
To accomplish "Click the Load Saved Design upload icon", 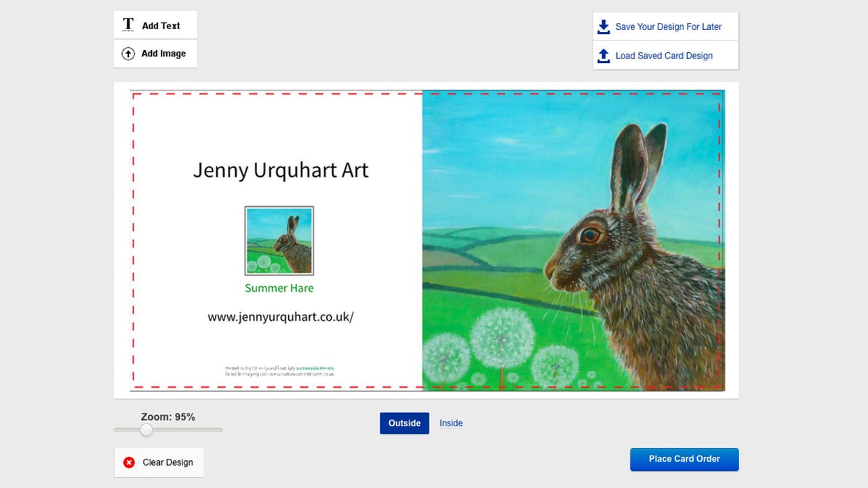I will 604,56.
